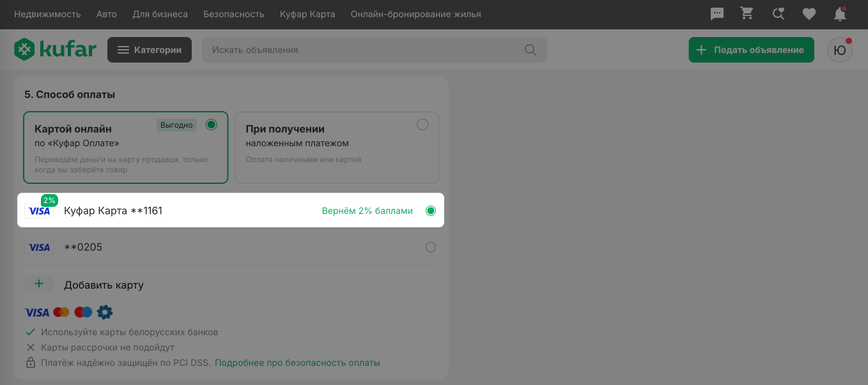This screenshot has height=385, width=868.
Task: Open the Категории menu
Action: pos(150,50)
